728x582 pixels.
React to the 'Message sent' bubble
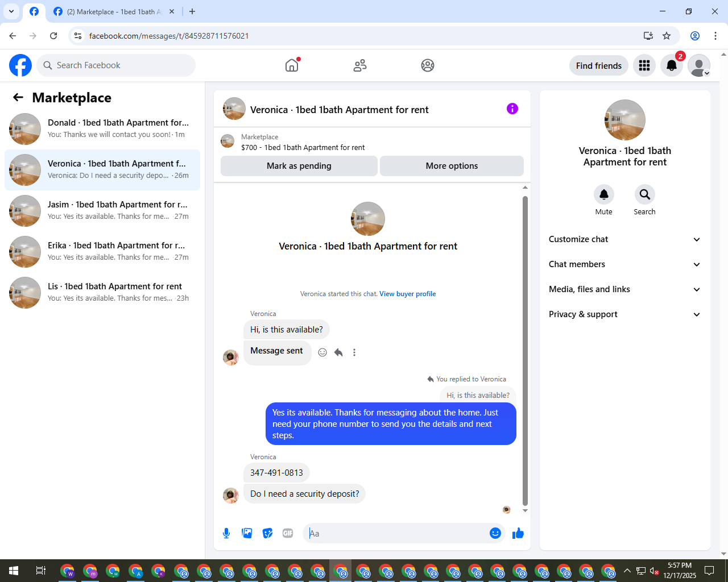pos(322,352)
